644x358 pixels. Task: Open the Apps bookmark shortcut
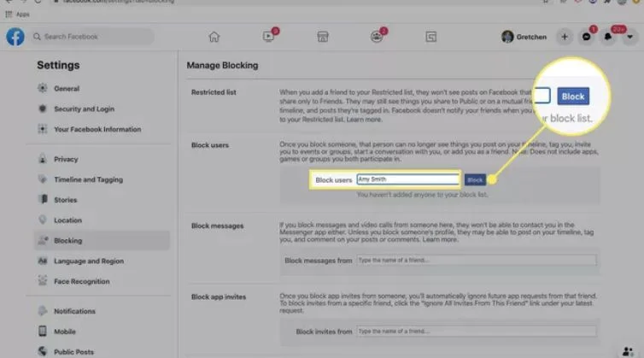click(18, 15)
